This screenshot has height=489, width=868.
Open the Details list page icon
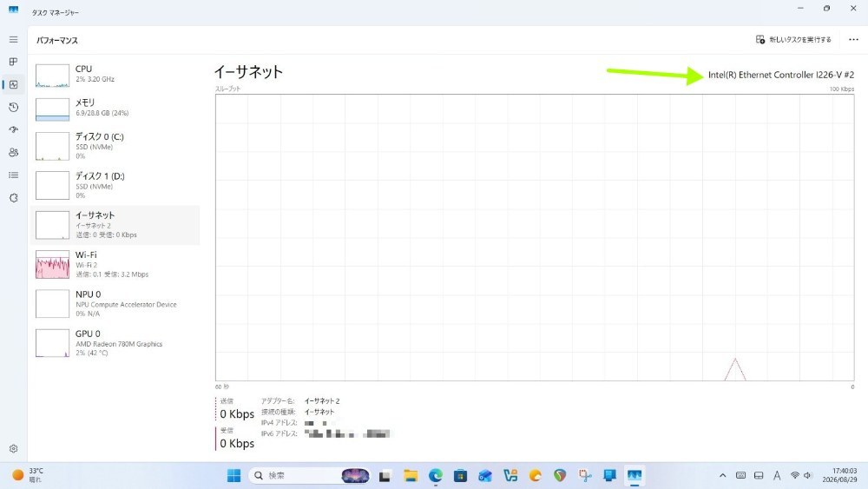point(13,175)
